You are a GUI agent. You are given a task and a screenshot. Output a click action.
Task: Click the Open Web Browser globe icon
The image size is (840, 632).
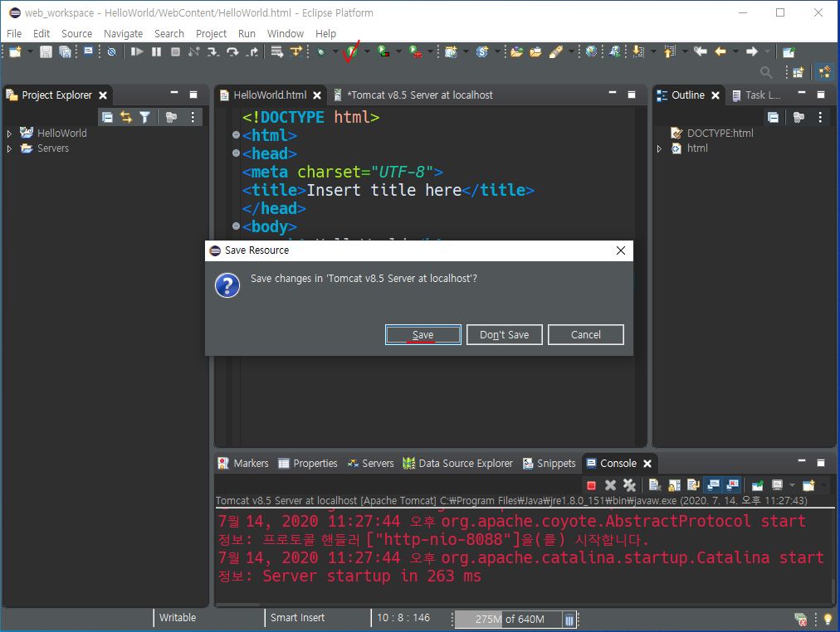pos(591,51)
